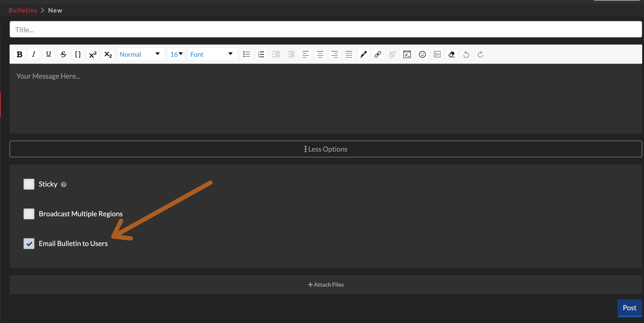Image resolution: width=644 pixels, height=323 pixels.
Task: Apply strikethrough to the text
Action: (63, 54)
